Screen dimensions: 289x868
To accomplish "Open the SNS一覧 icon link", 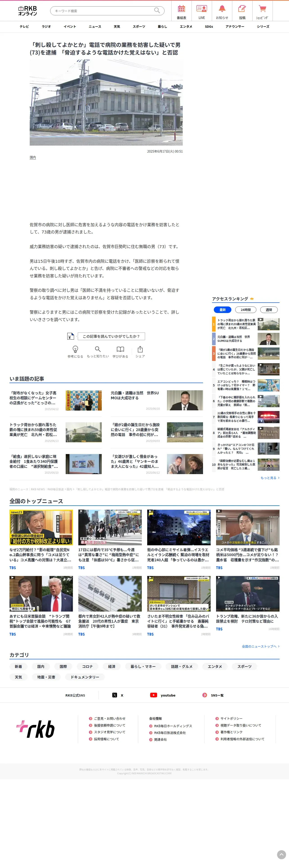I will (x=205, y=695).
